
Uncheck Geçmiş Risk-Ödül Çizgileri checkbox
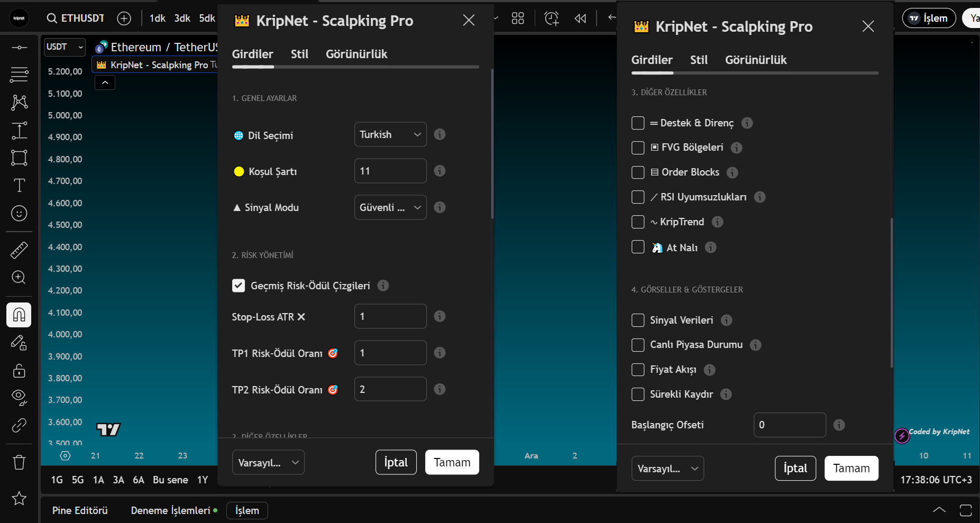pyautogui.click(x=239, y=286)
